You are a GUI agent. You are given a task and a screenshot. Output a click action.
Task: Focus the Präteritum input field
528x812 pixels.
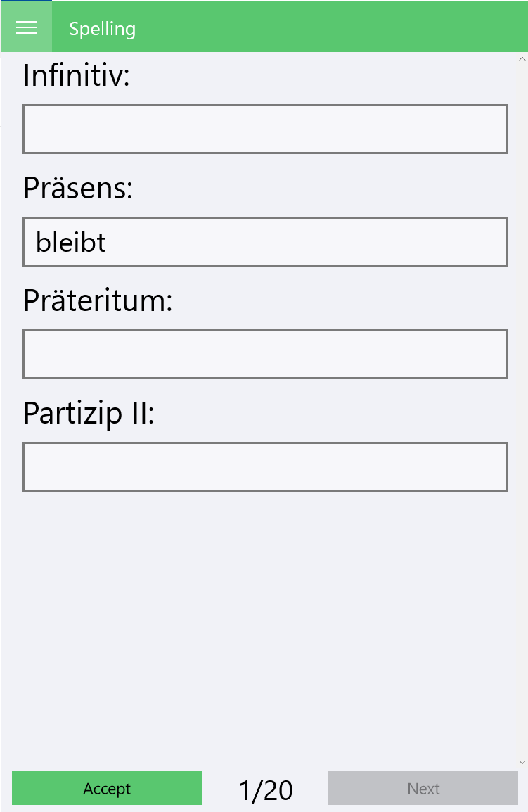[x=264, y=355]
